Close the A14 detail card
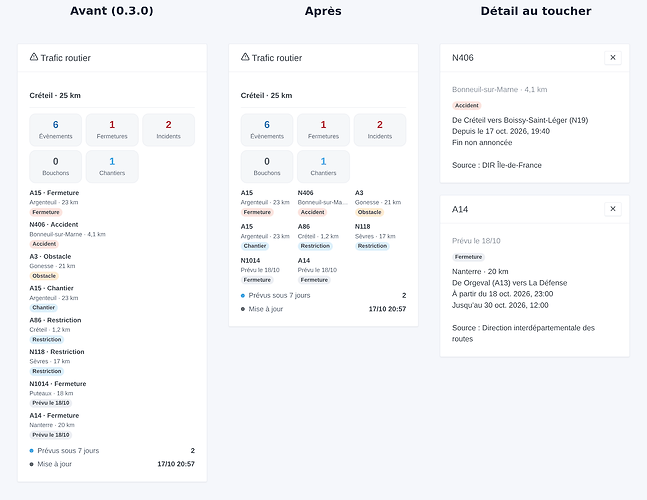The height and width of the screenshot is (500, 647). coord(613,209)
